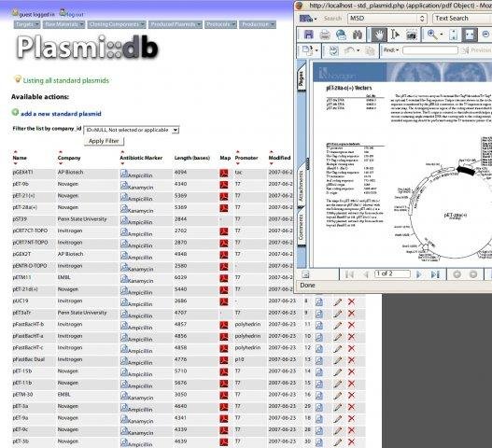Click the Zoom In magnifier tool
Image resolution: width=492 pixels, height=448 pixels.
coord(432,35)
